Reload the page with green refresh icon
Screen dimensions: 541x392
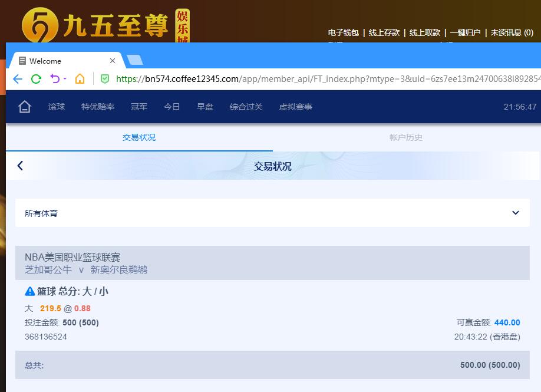tap(36, 79)
